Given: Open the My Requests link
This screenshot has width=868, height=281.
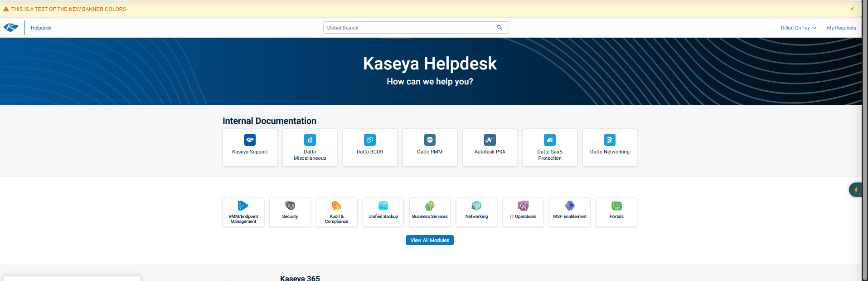Looking at the screenshot, I should pyautogui.click(x=841, y=28).
